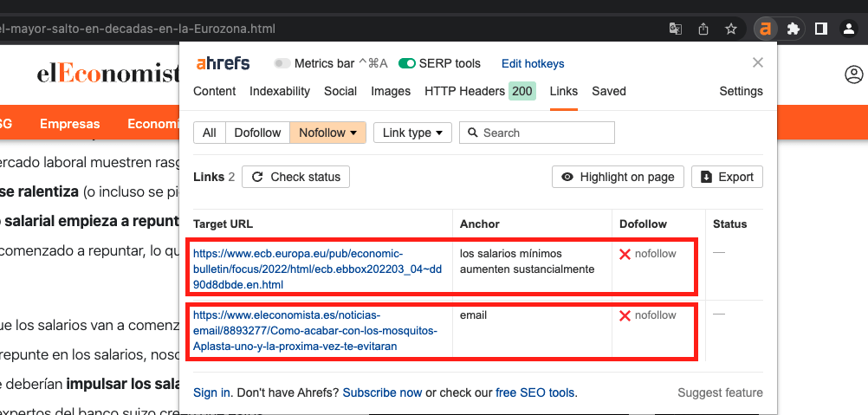Click the Check status button

pos(296,177)
